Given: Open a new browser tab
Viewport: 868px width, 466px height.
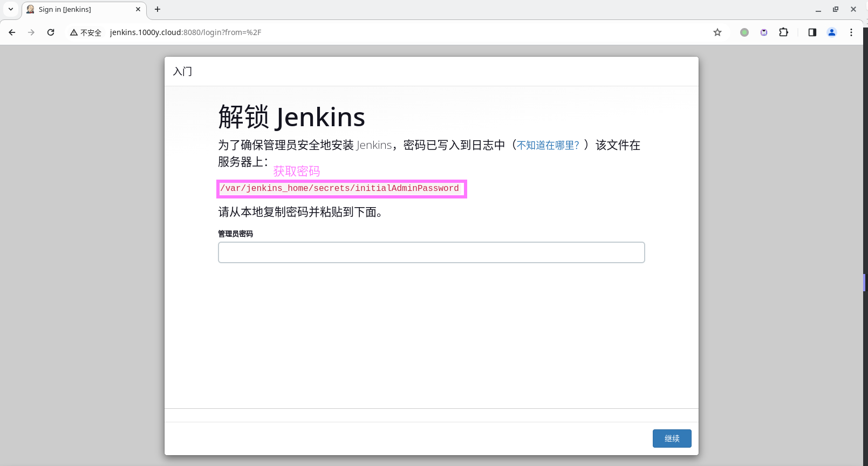Looking at the screenshot, I should click(x=158, y=9).
